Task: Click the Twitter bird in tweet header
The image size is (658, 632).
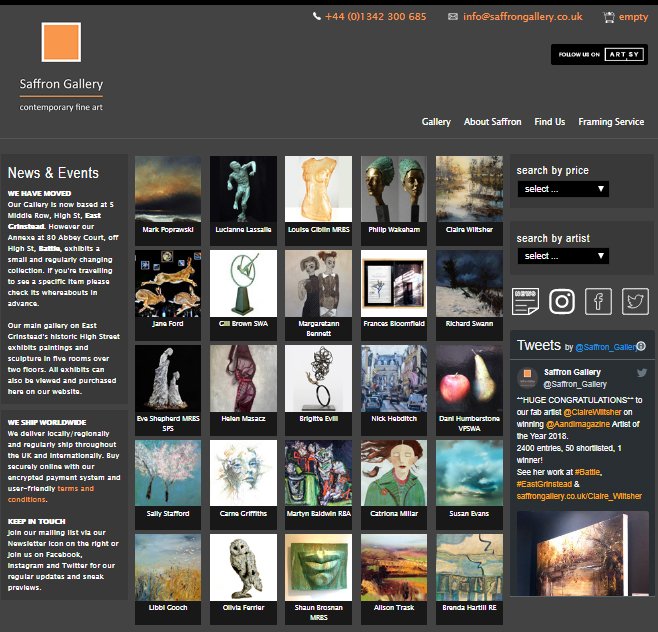Action: pos(642,373)
